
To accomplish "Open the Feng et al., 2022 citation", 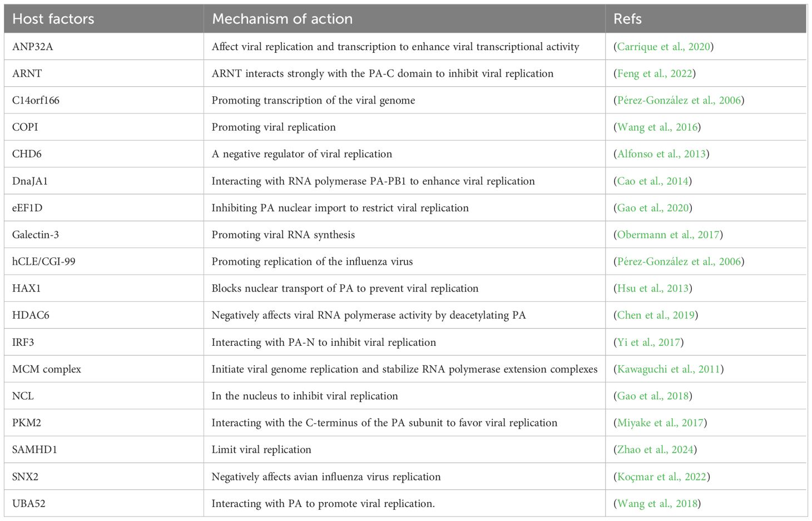I will [x=655, y=73].
